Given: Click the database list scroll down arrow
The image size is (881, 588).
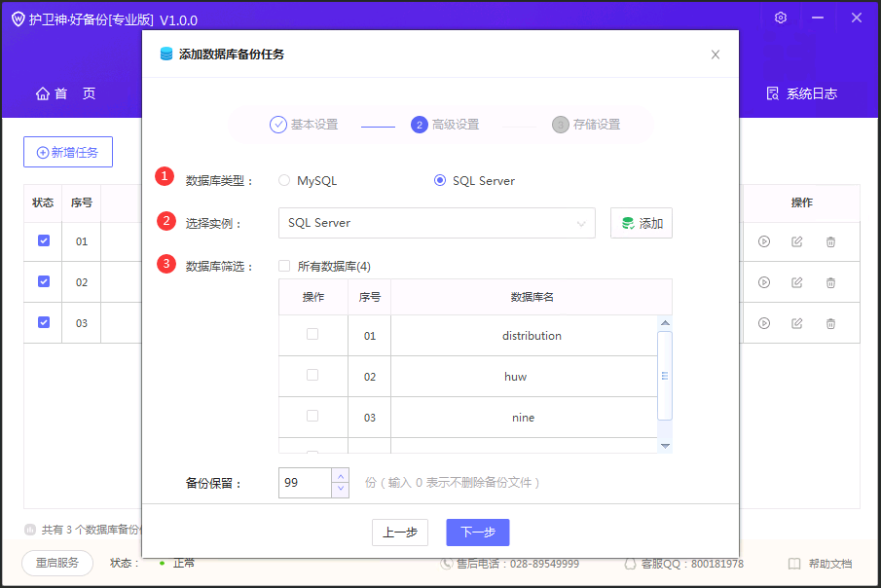Looking at the screenshot, I should coord(665,446).
